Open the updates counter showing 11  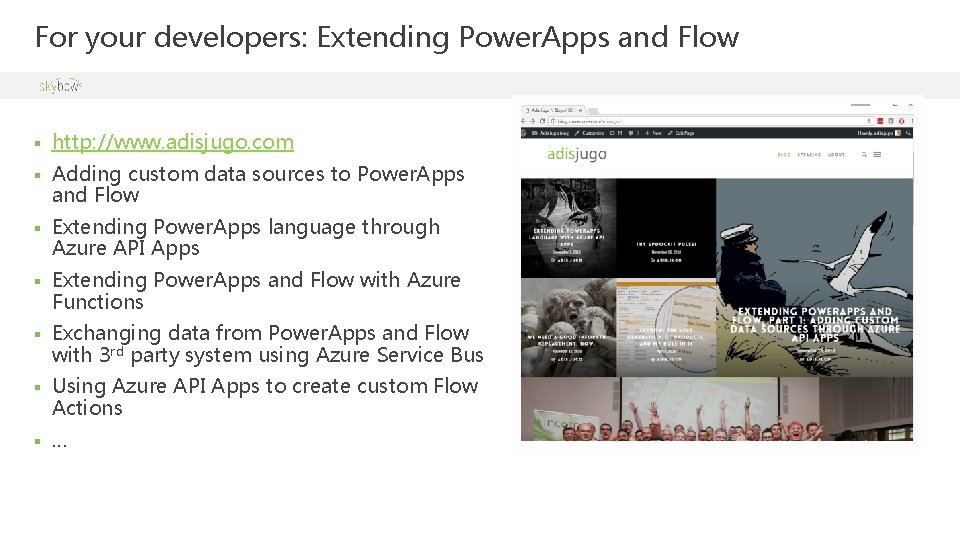point(616,133)
